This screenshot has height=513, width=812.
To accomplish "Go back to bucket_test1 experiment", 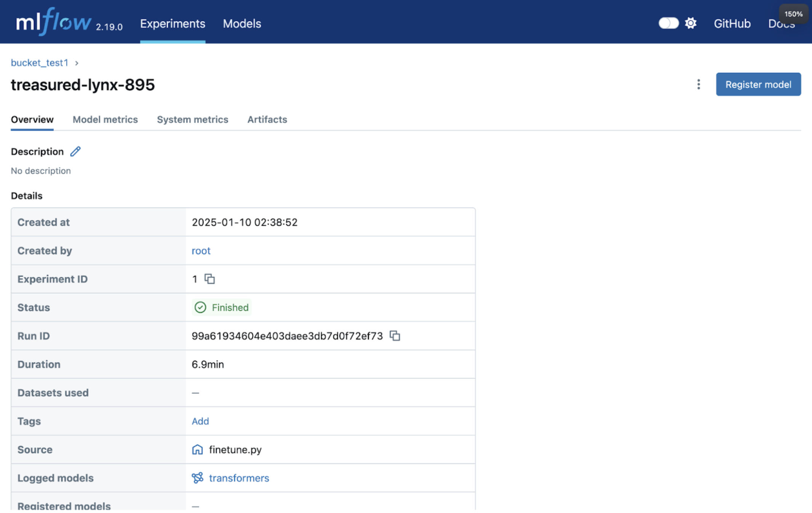I will pos(40,63).
